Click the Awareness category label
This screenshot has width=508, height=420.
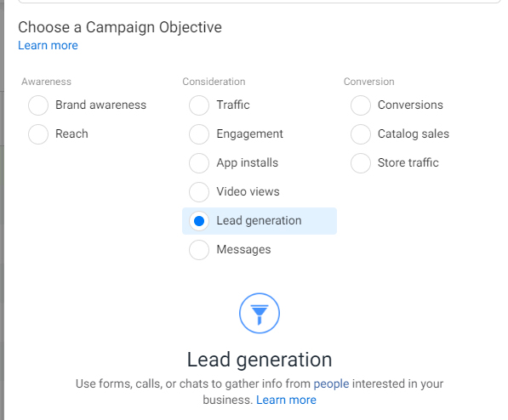46,82
